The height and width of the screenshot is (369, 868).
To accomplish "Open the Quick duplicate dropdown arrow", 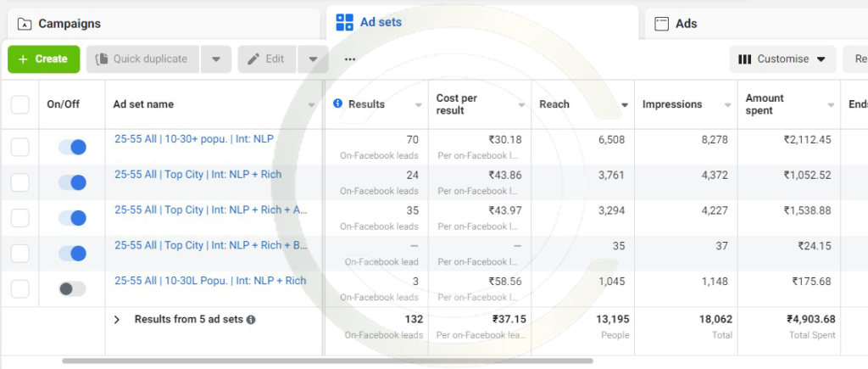I will (x=216, y=59).
